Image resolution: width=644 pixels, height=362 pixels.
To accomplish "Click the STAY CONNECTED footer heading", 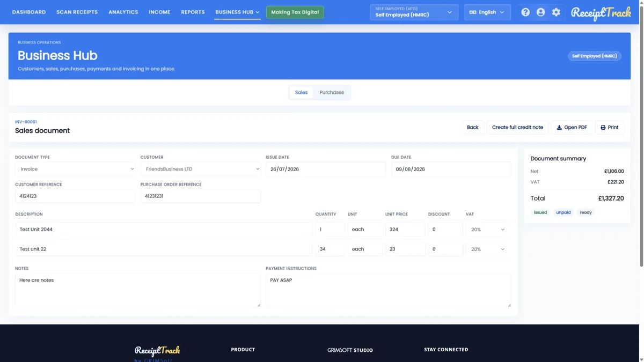I will 446,350.
